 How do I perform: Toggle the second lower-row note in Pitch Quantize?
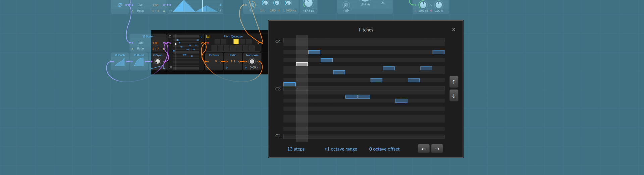pyautogui.click(x=220, y=48)
